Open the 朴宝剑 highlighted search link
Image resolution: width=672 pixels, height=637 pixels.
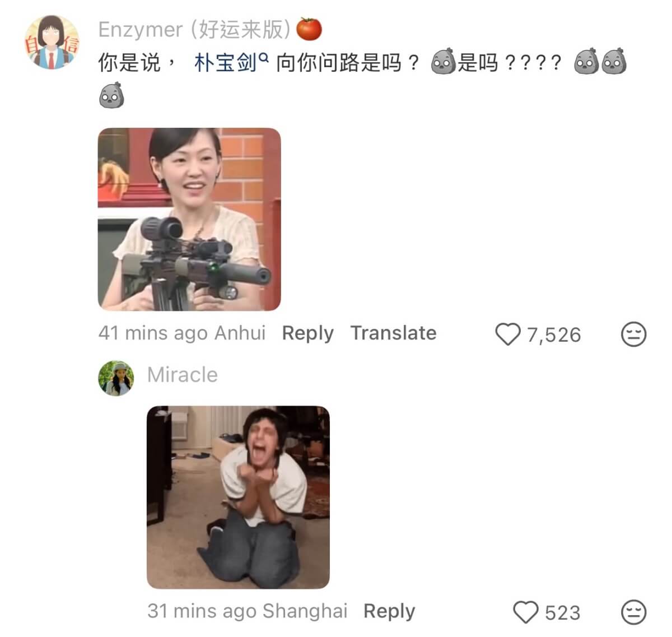(225, 63)
